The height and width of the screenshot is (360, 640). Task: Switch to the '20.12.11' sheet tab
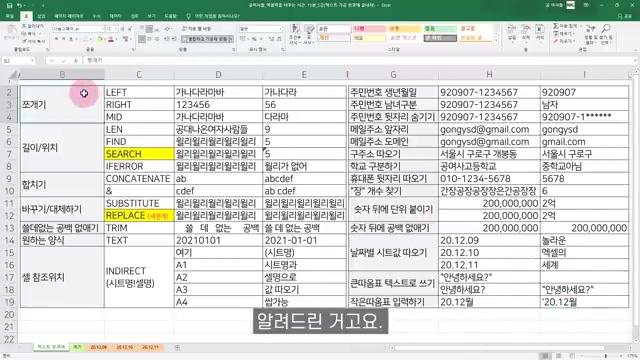151,347
